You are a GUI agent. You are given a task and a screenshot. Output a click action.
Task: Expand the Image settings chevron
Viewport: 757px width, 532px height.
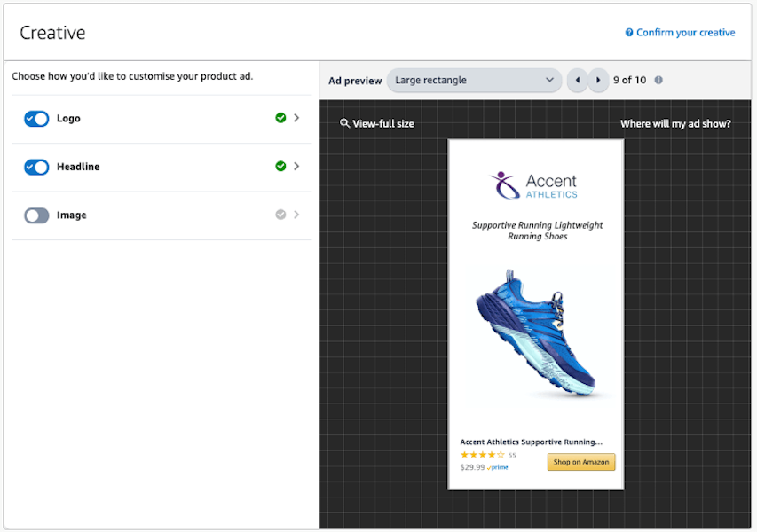click(296, 215)
